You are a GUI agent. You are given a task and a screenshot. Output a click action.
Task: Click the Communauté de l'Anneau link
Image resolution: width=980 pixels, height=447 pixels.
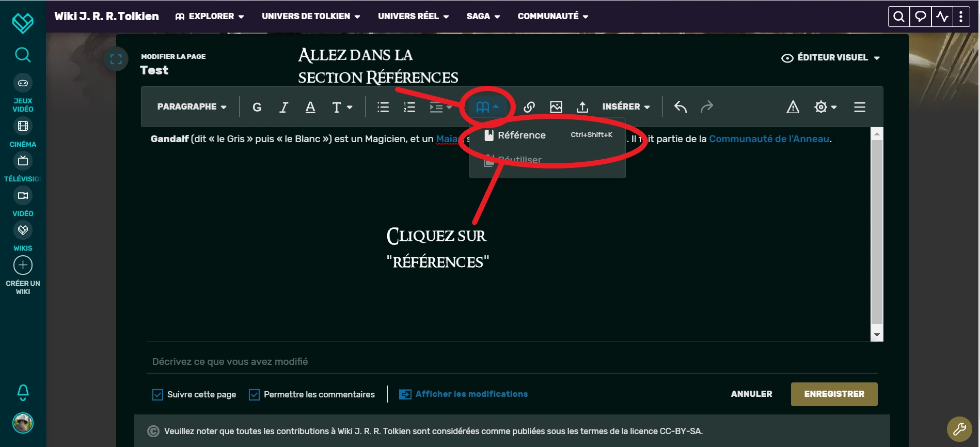769,139
